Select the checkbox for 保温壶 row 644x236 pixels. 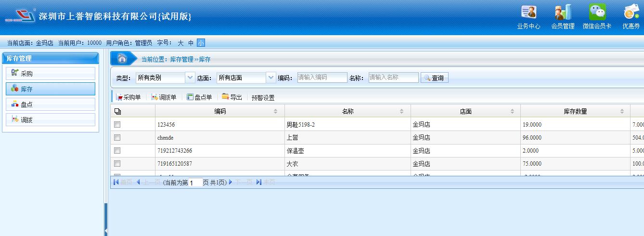[117, 151]
